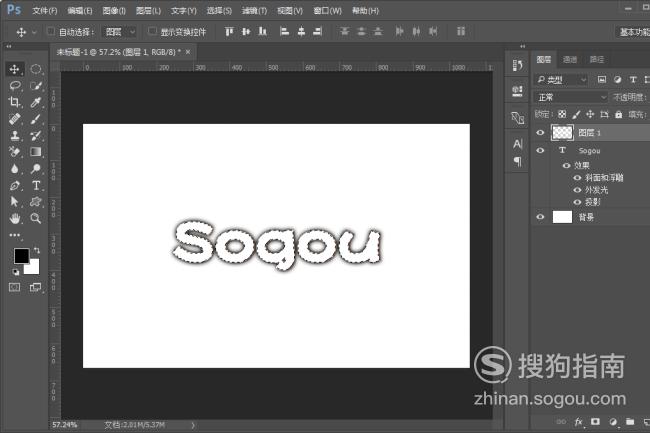This screenshot has height=433, width=650.
Task: Open the Move tool preset picker arrow
Action: tap(34, 32)
